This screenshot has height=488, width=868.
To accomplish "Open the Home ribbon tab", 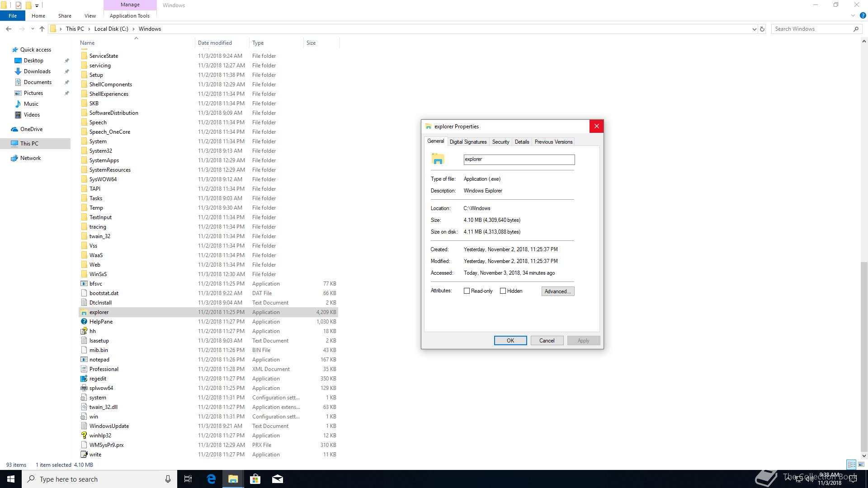I will pos(38,16).
